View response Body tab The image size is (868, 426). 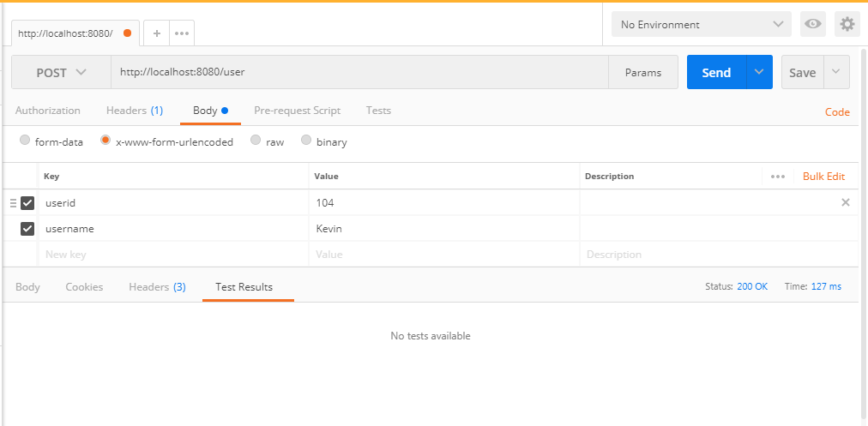click(x=27, y=287)
